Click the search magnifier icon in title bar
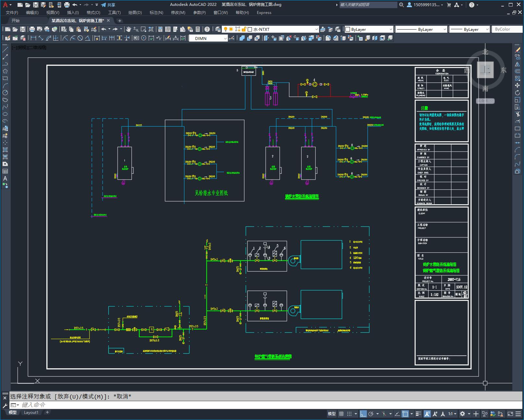Screen dimensions: 524x420 pyautogui.click(x=402, y=5)
